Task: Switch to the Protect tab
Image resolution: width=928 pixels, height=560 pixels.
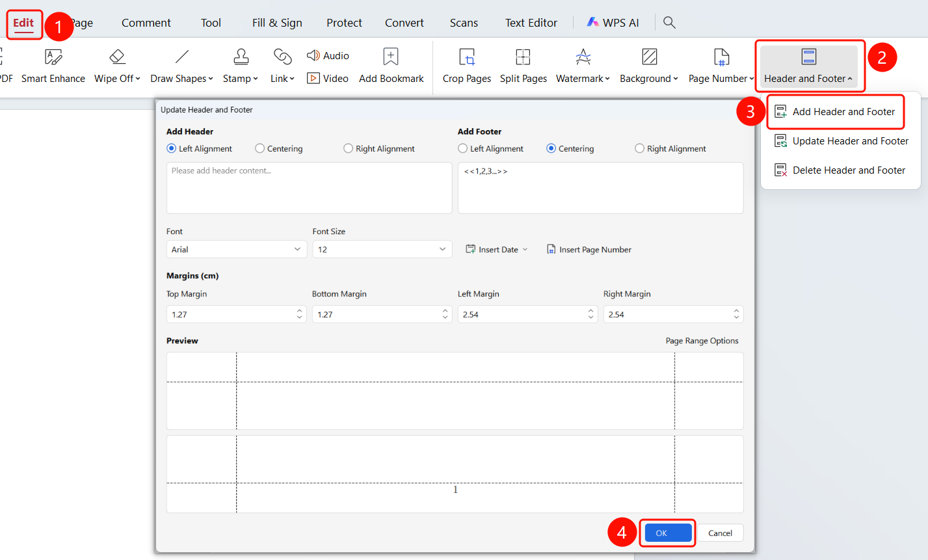Action: tap(344, 23)
